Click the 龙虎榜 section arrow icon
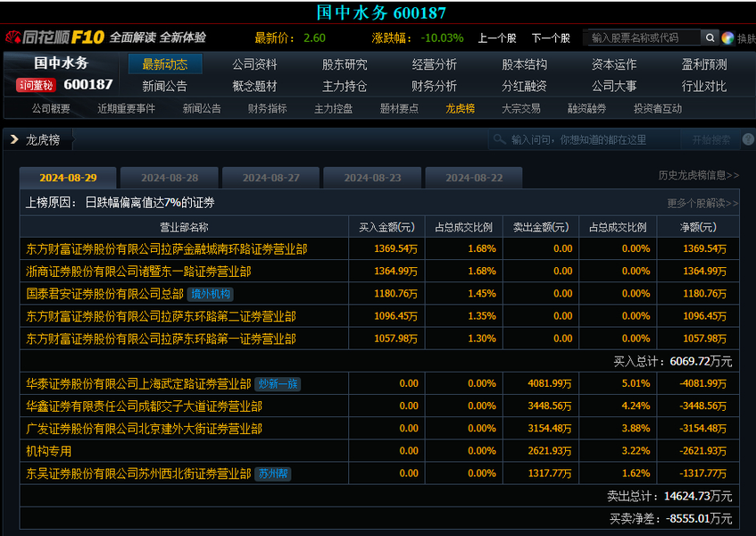This screenshot has height=536, width=756. (14, 139)
